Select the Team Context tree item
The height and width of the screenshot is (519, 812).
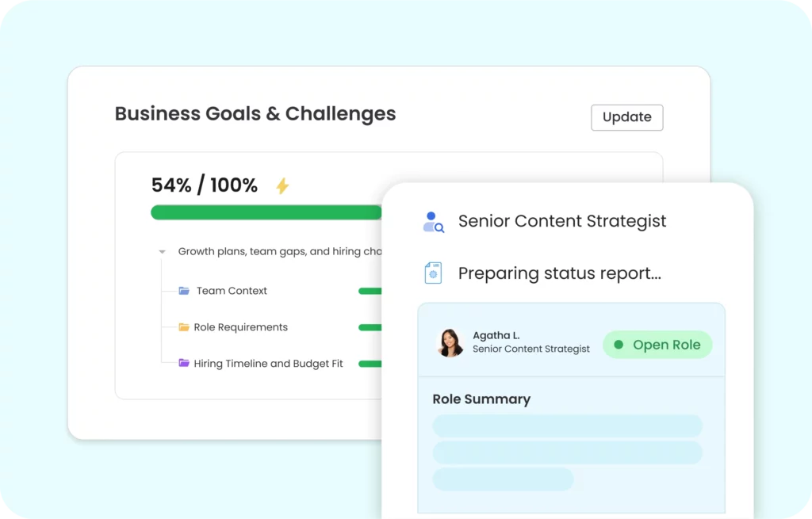pos(232,291)
